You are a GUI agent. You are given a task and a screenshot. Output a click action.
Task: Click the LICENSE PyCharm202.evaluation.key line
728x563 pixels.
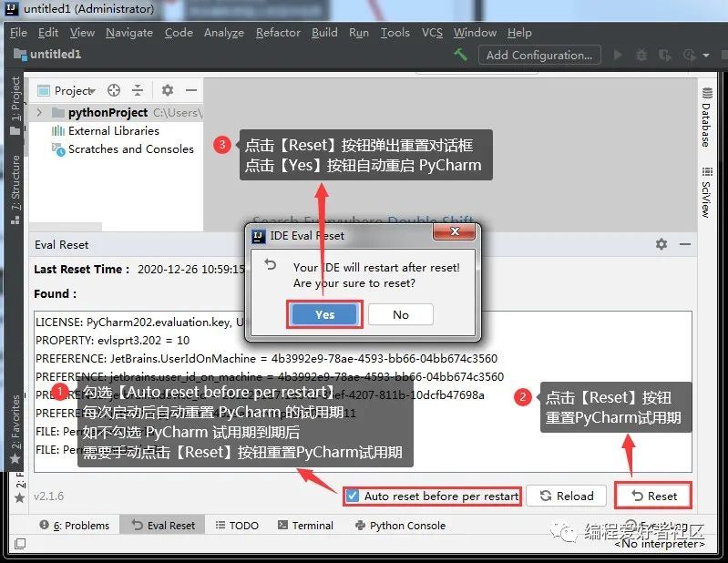139,322
